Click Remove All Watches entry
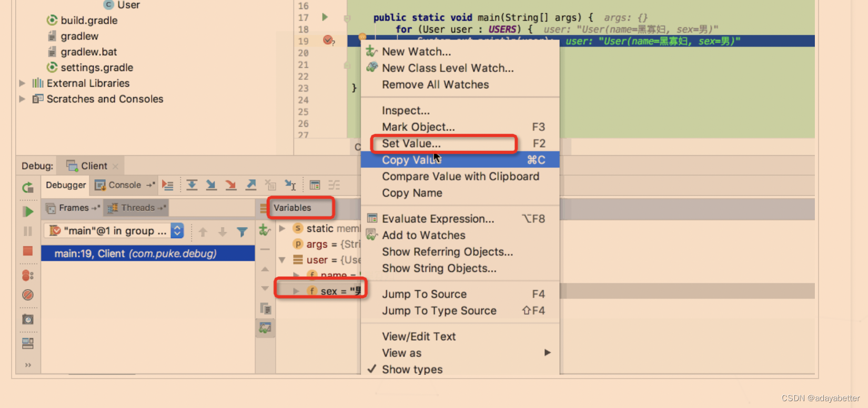 460,85
